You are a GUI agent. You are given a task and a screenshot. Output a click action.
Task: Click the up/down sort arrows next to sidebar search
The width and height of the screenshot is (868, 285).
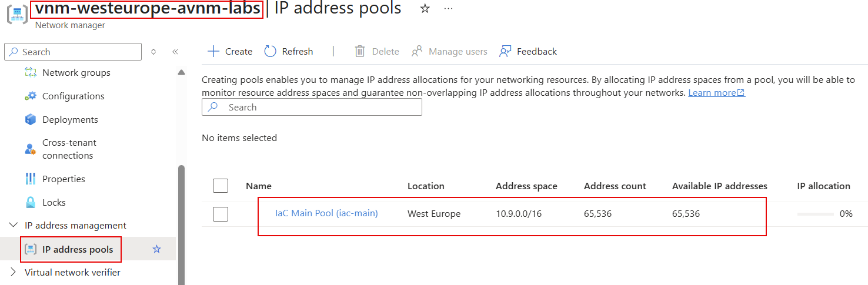(x=153, y=52)
